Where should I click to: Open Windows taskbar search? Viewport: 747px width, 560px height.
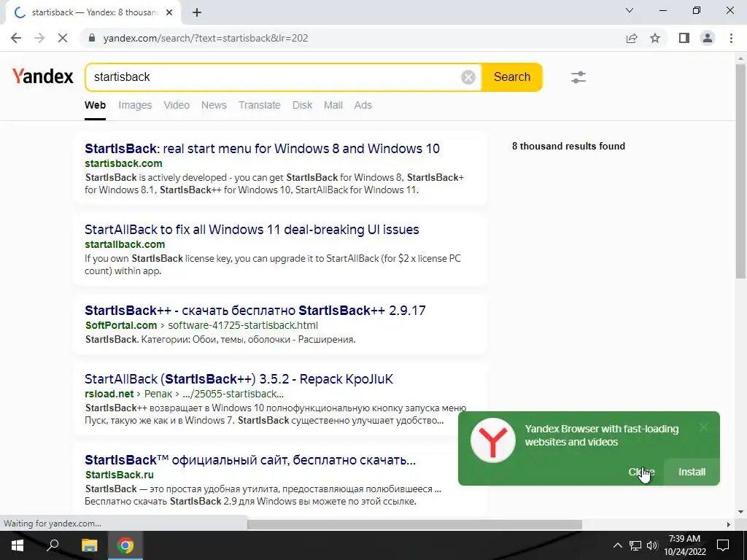coord(53,545)
